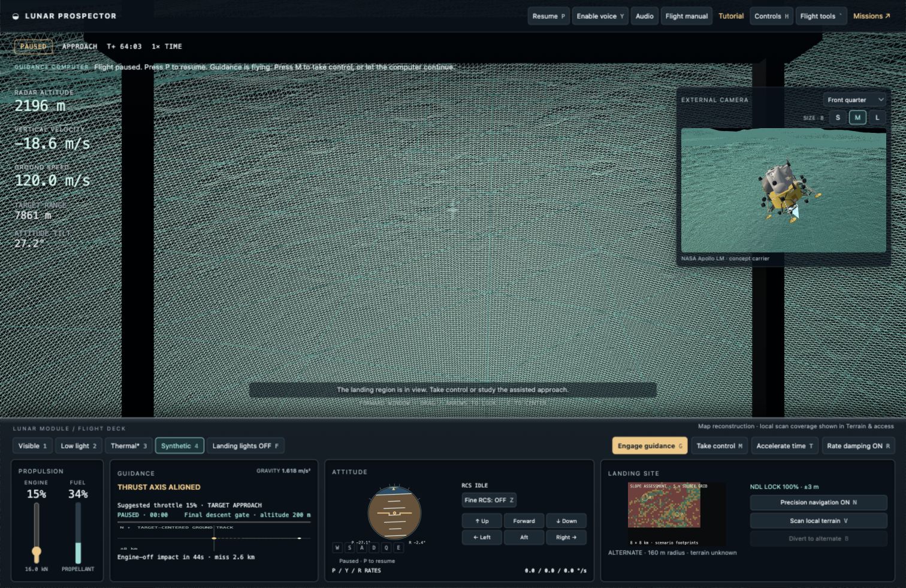Click the 120.0 m/s ground speed value

[52, 180]
